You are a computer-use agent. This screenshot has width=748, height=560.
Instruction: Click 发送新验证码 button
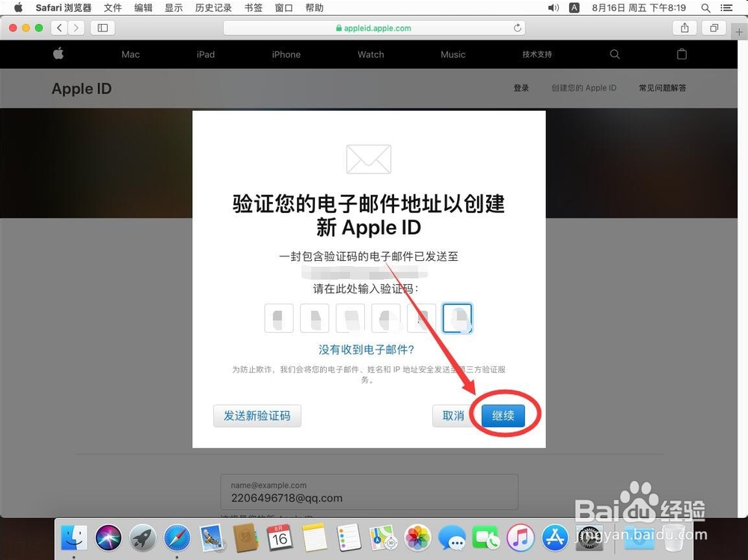(257, 416)
